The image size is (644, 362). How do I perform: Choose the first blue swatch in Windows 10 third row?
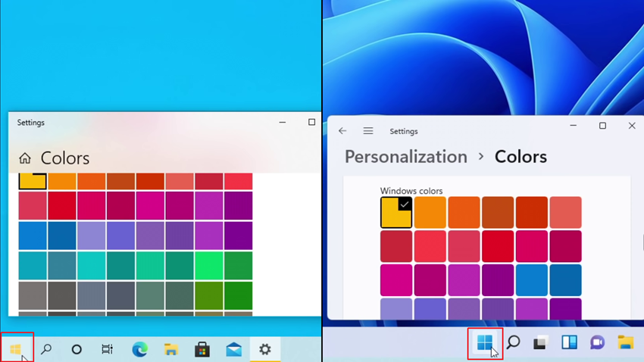click(x=33, y=236)
